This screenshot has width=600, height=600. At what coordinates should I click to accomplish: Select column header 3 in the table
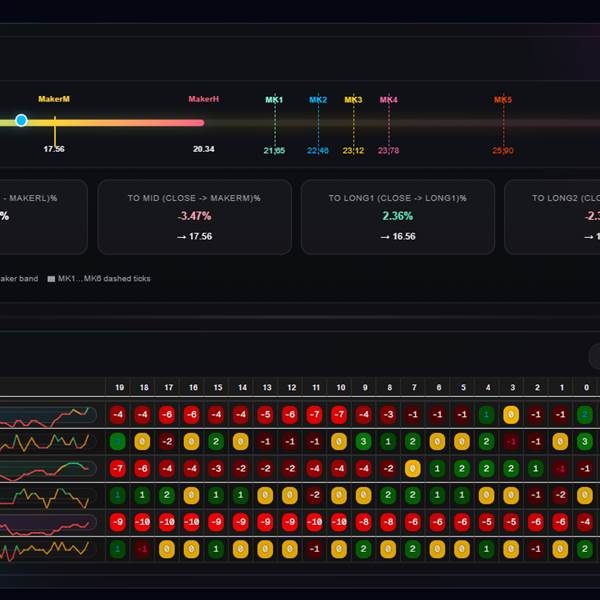[x=512, y=388]
